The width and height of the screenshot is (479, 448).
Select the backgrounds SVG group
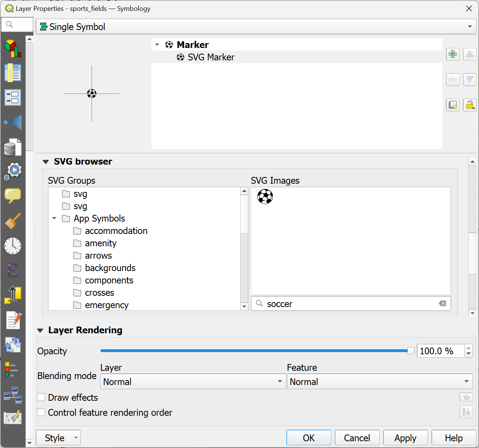click(x=110, y=268)
